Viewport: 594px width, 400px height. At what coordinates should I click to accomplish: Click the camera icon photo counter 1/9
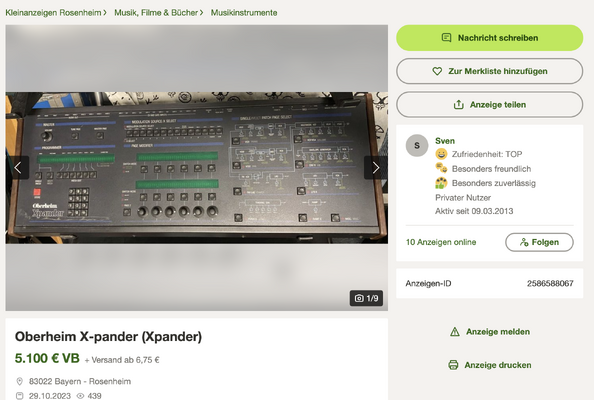click(x=359, y=298)
